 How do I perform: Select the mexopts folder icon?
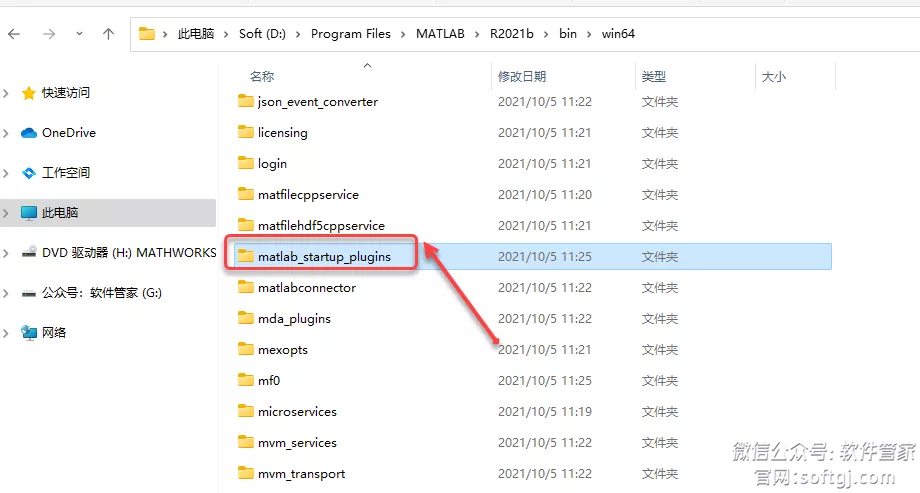pyautogui.click(x=246, y=350)
